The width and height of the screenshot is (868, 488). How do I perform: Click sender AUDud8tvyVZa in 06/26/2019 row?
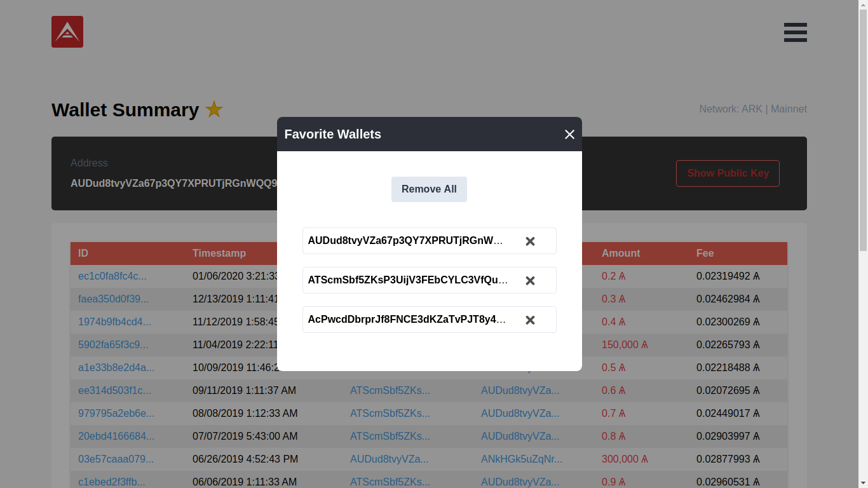coord(390,459)
